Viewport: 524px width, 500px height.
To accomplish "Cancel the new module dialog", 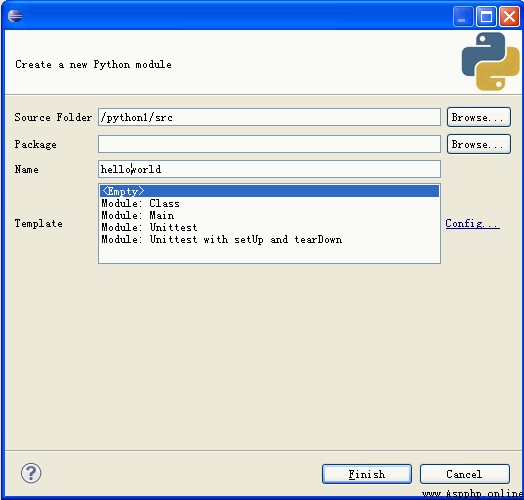I will [465, 474].
